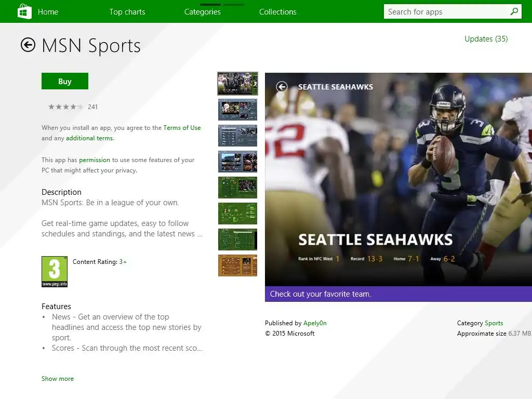Open the Terms of Use link
Image resolution: width=532 pixels, height=399 pixels.
pos(182,128)
